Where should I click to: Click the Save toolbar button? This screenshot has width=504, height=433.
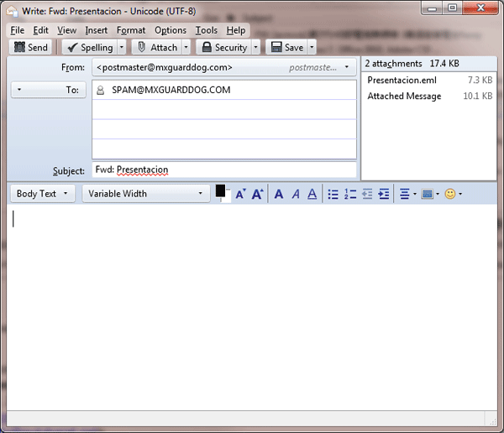[x=286, y=48]
